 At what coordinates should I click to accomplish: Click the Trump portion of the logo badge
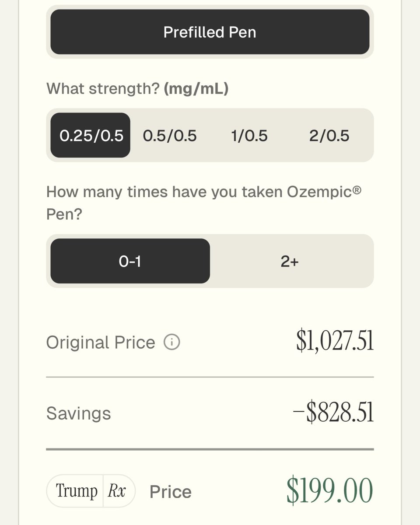(75, 491)
